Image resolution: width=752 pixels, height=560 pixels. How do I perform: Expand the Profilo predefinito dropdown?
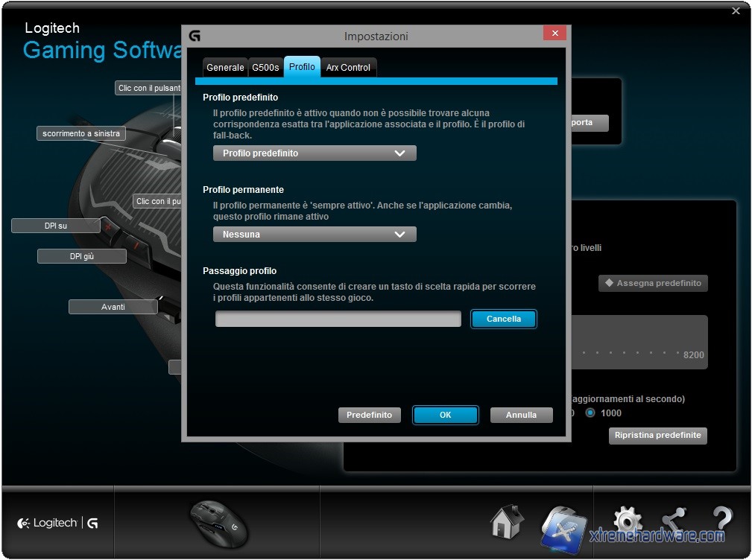pyautogui.click(x=314, y=153)
